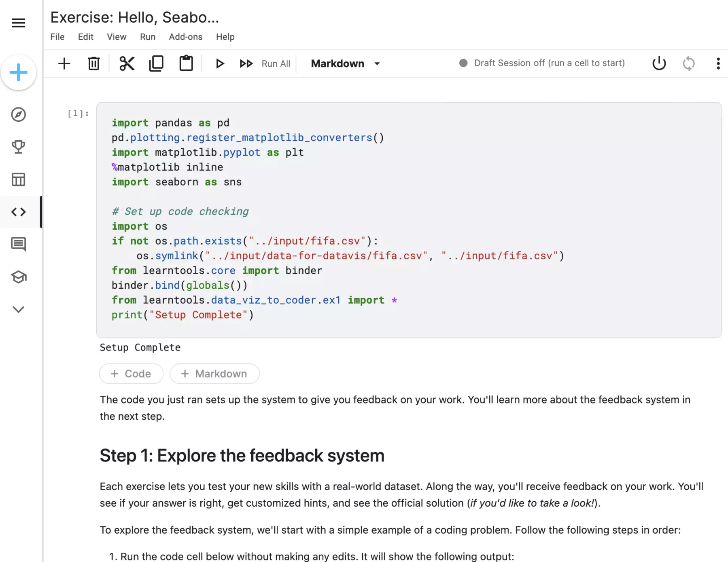The image size is (728, 562).
Task: Open the File menu
Action: tap(57, 37)
